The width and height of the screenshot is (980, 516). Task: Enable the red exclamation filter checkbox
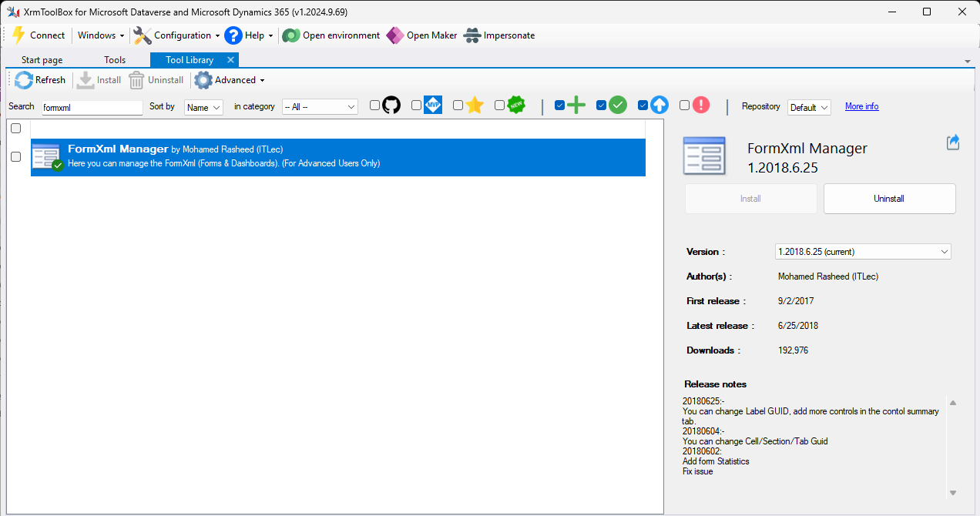pyautogui.click(x=684, y=106)
